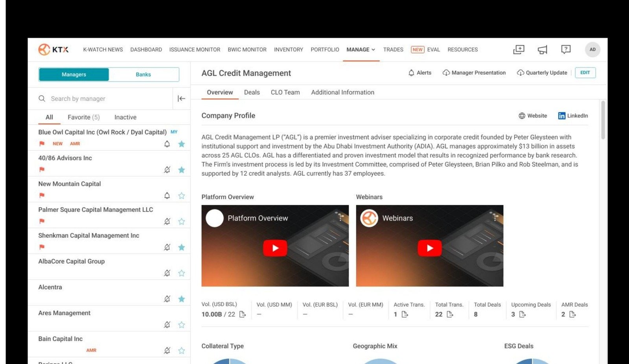The height and width of the screenshot is (364, 629).
Task: Enable alerts for 40/86 Advisors Inc
Action: (167, 170)
